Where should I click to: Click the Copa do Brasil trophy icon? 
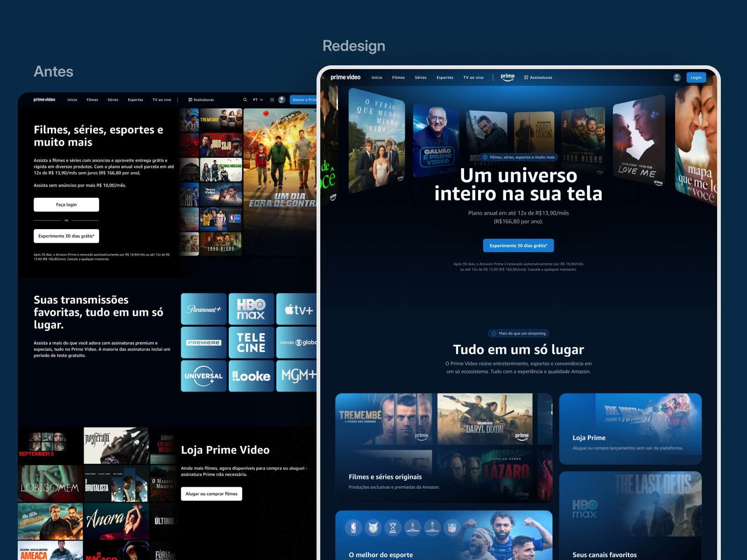(393, 527)
